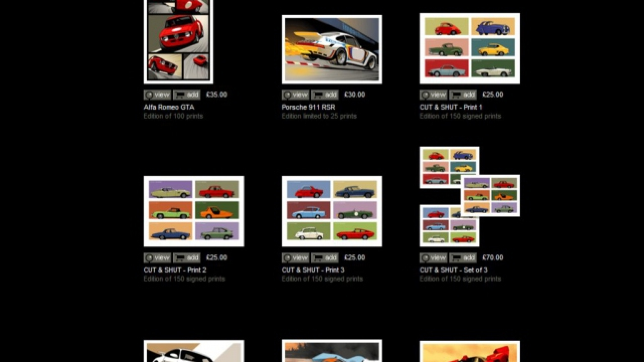View the CUT & SHUT Set of 3
Screen dimensions: 644x362
click(x=433, y=257)
